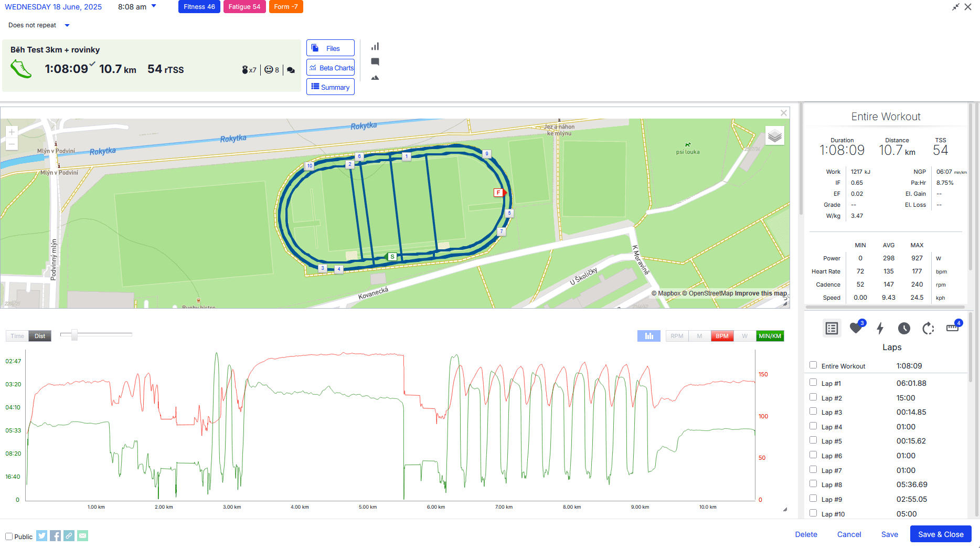980x548 pixels.
Task: Show the Laps list panel icon
Action: pyautogui.click(x=832, y=329)
